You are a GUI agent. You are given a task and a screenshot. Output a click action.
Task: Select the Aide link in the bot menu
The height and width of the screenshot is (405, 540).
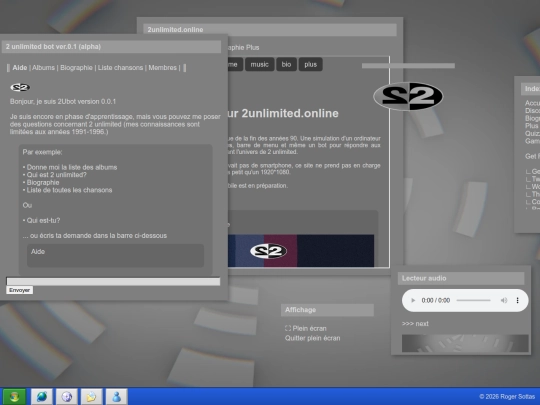pos(20,68)
